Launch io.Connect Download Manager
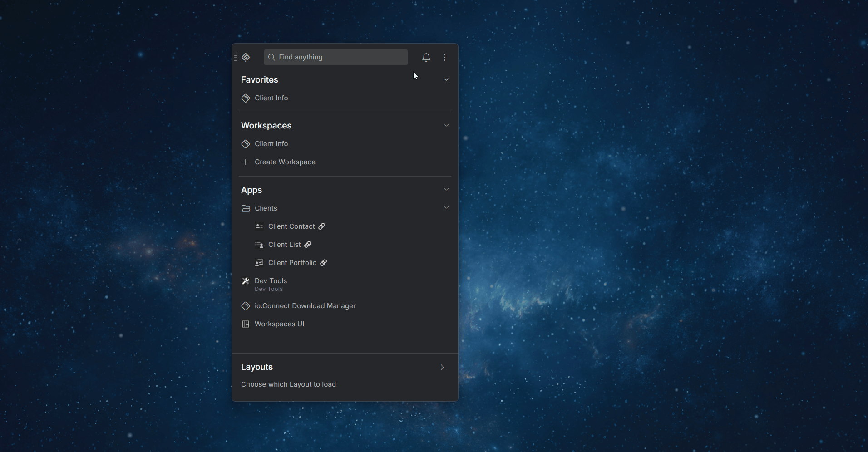The width and height of the screenshot is (868, 452). (305, 306)
